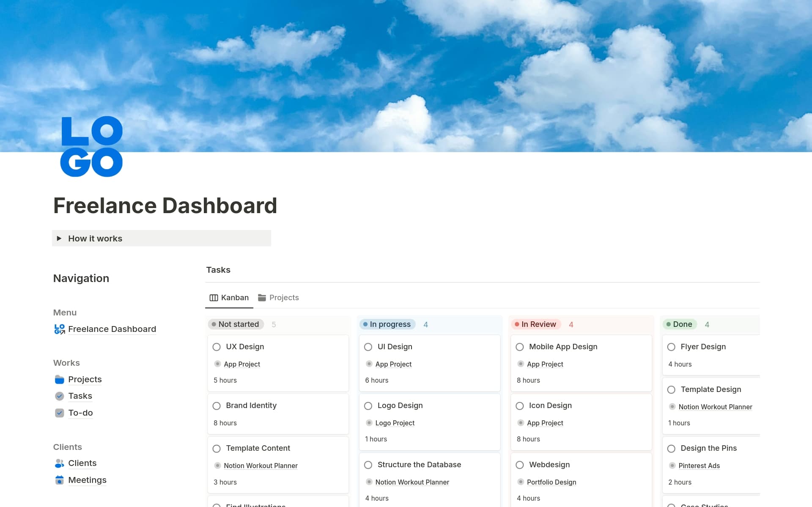
Task: Click the checkmark icon beside Tasks
Action: [59, 396]
